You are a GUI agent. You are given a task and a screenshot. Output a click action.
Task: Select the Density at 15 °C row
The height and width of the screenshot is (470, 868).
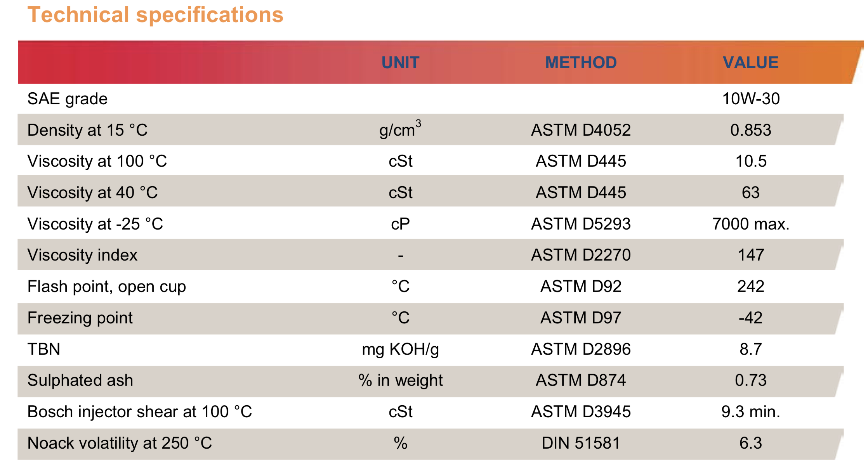430,130
